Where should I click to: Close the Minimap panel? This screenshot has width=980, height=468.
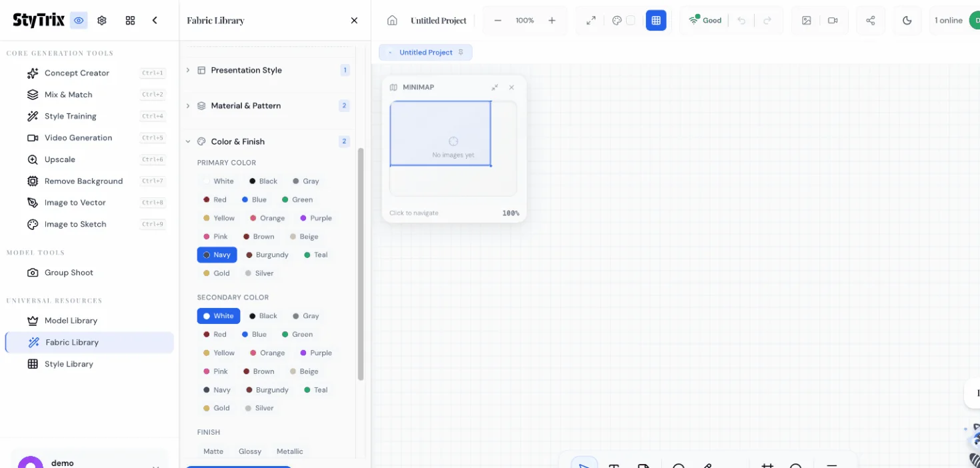pos(511,87)
